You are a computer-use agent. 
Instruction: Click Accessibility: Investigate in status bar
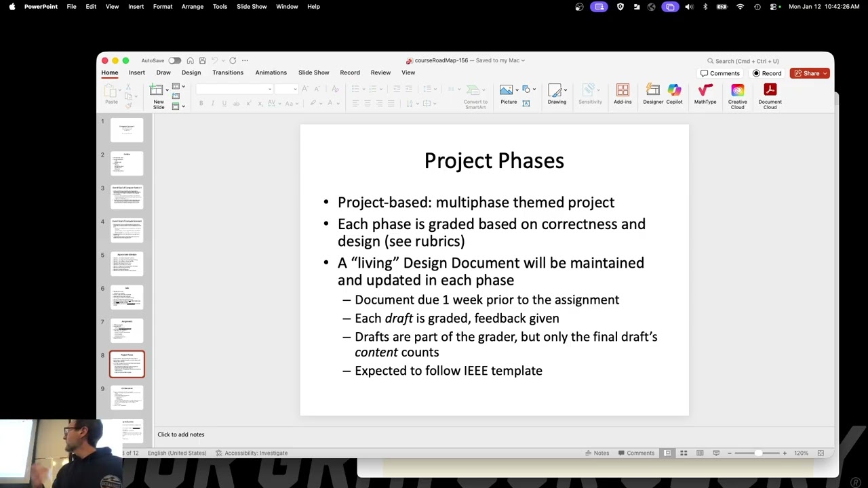(252, 453)
